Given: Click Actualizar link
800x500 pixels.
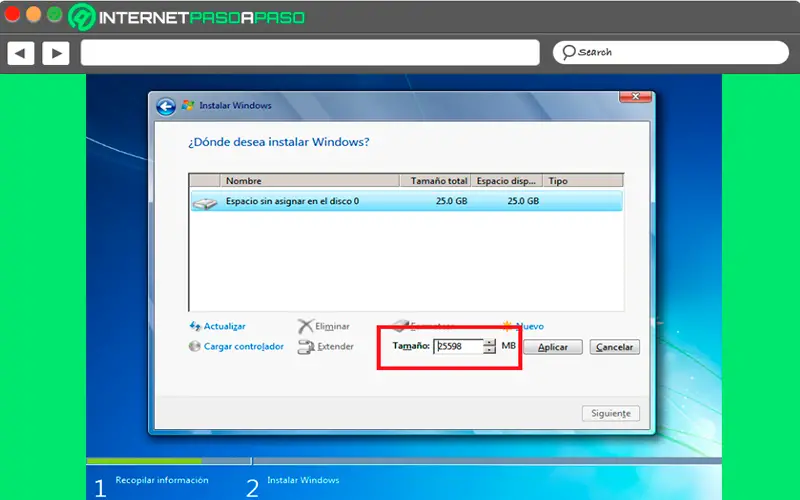Looking at the screenshot, I should (224, 326).
